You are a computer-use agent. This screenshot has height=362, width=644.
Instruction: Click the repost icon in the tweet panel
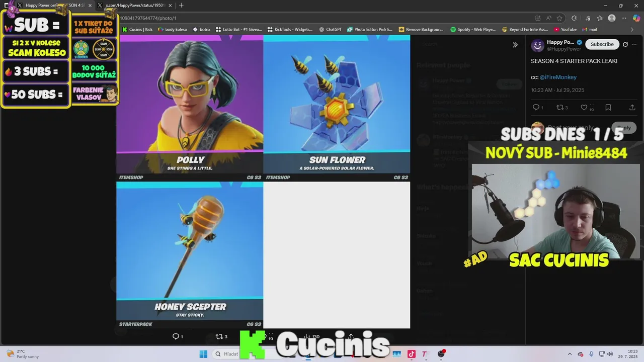560,108
